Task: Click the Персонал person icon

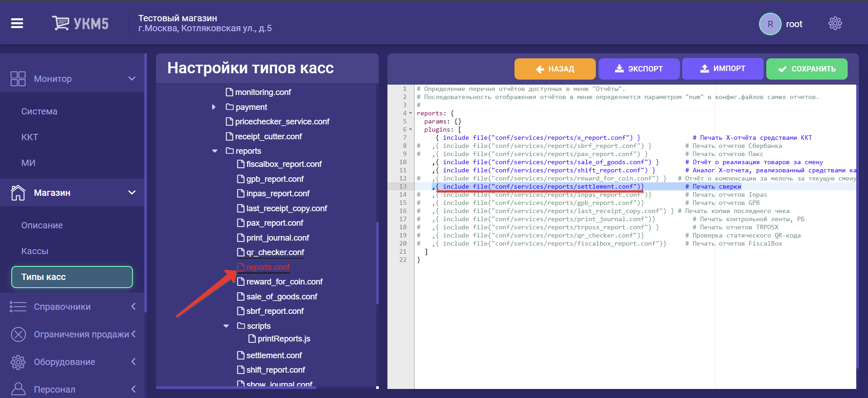Action: coord(18,389)
